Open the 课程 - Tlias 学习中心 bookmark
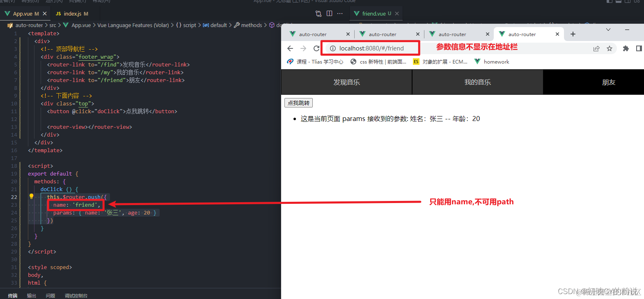This screenshot has width=644, height=299. point(315,62)
